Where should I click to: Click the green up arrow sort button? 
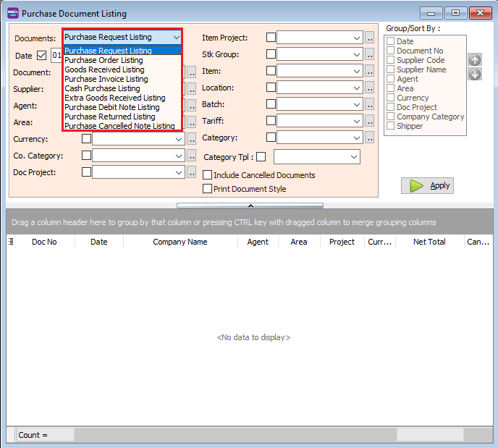coord(475,61)
